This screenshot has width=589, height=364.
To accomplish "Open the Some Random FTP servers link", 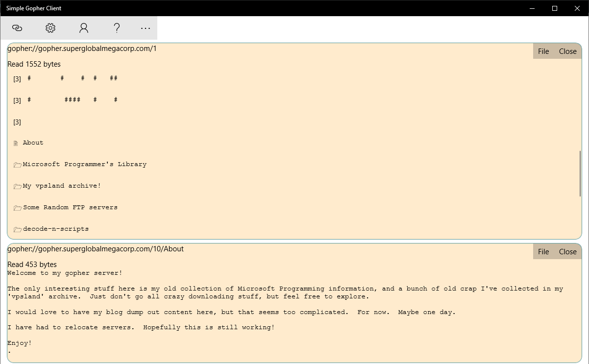I will coord(70,207).
